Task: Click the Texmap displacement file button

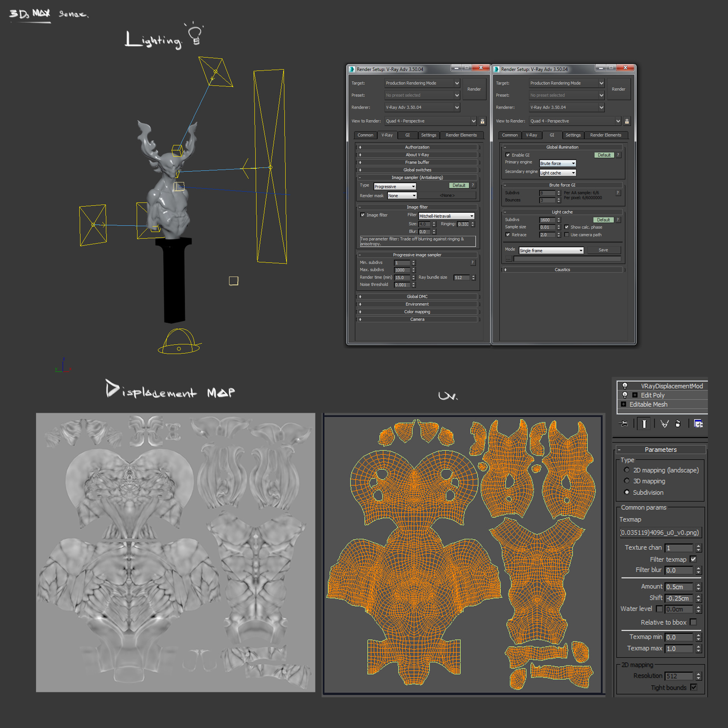Action: pyautogui.click(x=660, y=532)
